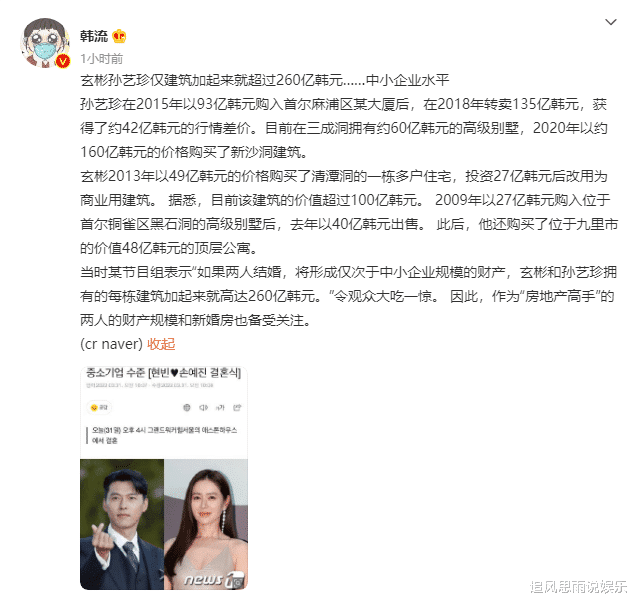Click the man's finger-heart photo
This screenshot has width=635, height=603.
(122, 524)
